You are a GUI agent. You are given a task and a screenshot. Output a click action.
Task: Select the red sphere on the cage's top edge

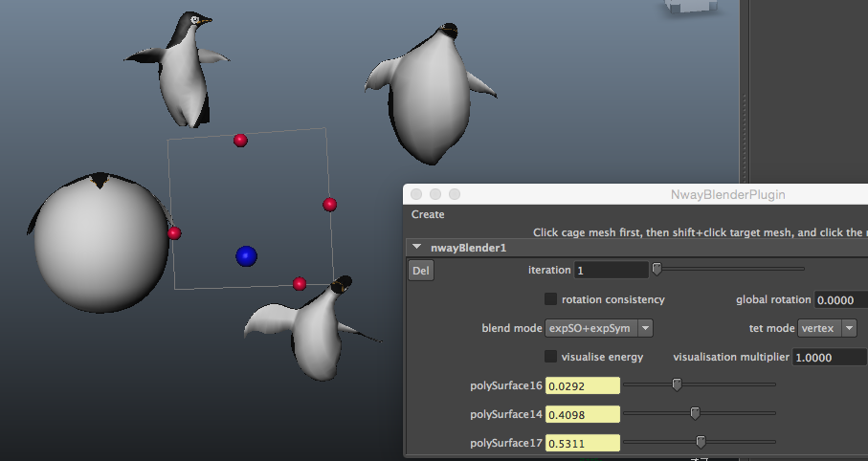(240, 141)
